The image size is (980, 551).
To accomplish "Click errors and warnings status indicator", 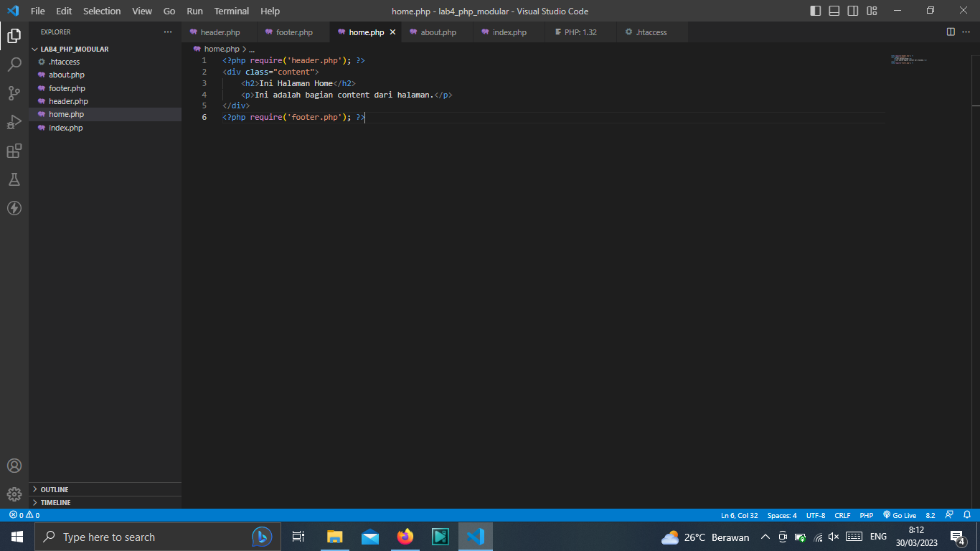I will coord(24,515).
